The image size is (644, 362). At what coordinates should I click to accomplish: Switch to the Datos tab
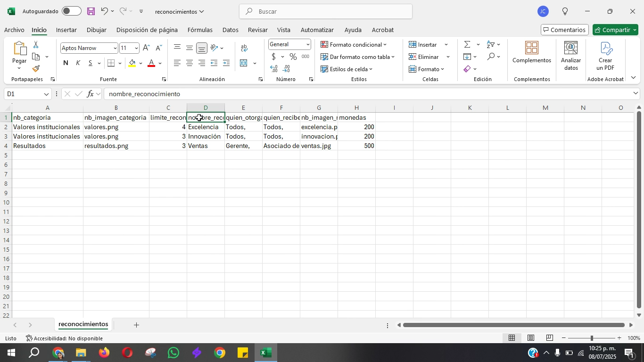(x=231, y=30)
